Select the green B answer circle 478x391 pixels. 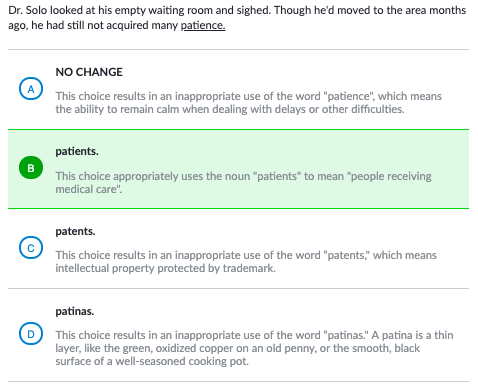[x=31, y=168]
